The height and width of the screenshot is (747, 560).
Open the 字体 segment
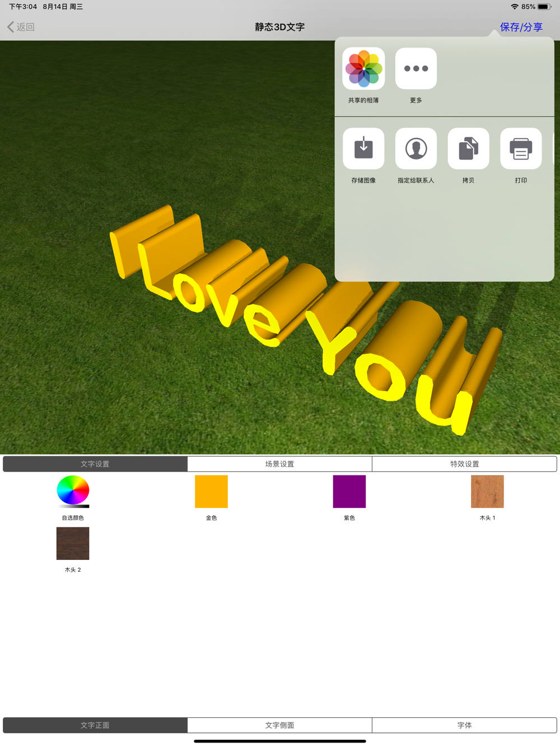pos(464,725)
